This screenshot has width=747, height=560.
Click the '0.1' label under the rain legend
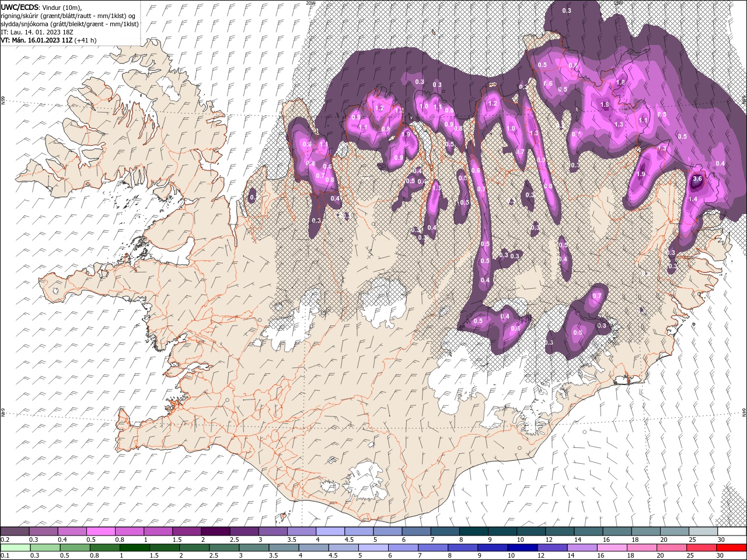[5, 555]
